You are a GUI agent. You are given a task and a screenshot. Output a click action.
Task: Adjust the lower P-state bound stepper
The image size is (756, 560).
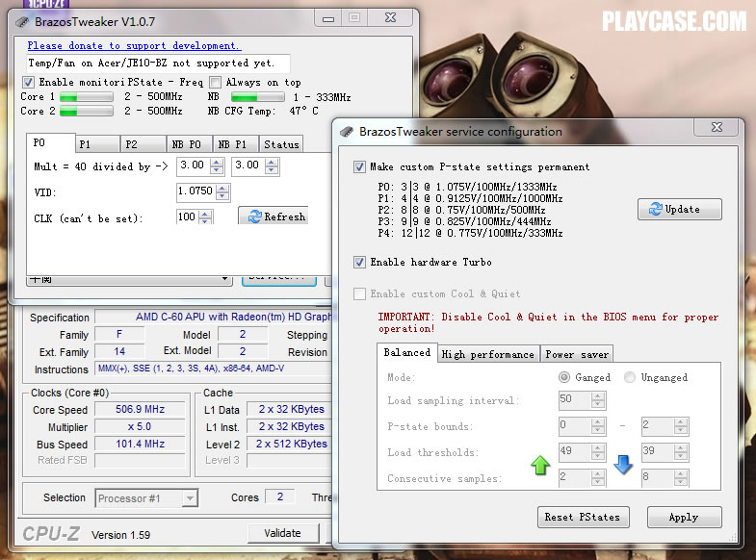coord(598,426)
